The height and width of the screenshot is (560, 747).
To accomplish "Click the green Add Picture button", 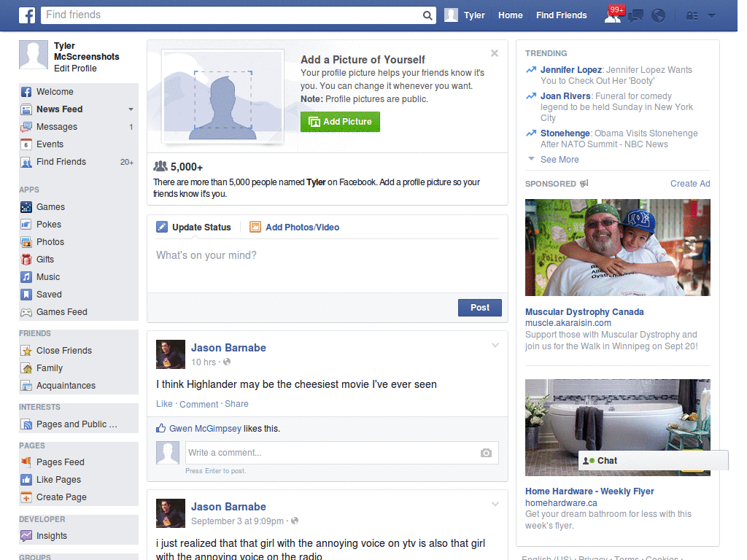I will point(340,122).
